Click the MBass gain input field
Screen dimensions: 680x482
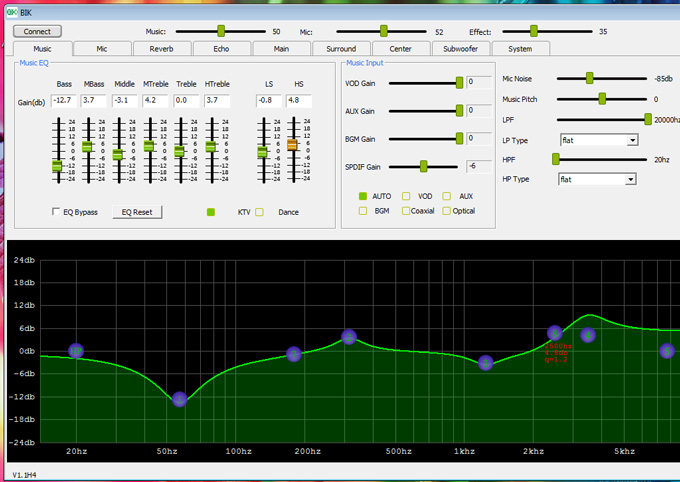pyautogui.click(x=94, y=100)
